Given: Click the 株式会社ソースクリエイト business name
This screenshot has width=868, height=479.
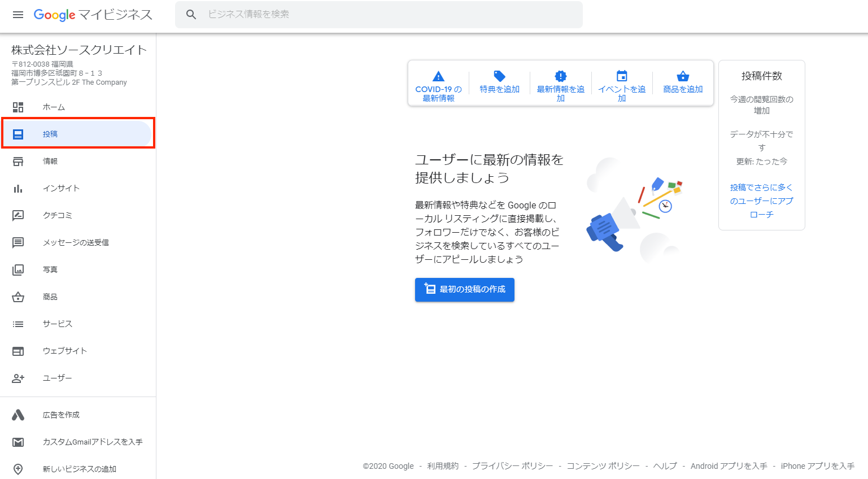Looking at the screenshot, I should 79,50.
